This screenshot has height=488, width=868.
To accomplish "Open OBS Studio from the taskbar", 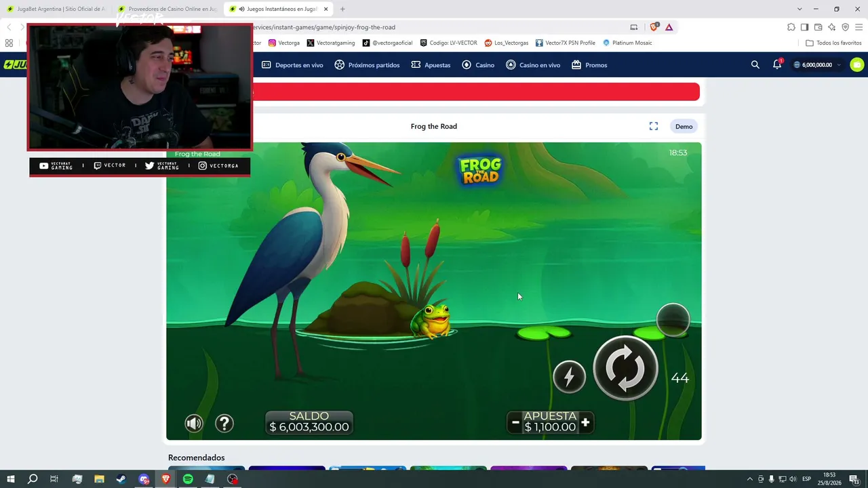I will click(x=233, y=479).
